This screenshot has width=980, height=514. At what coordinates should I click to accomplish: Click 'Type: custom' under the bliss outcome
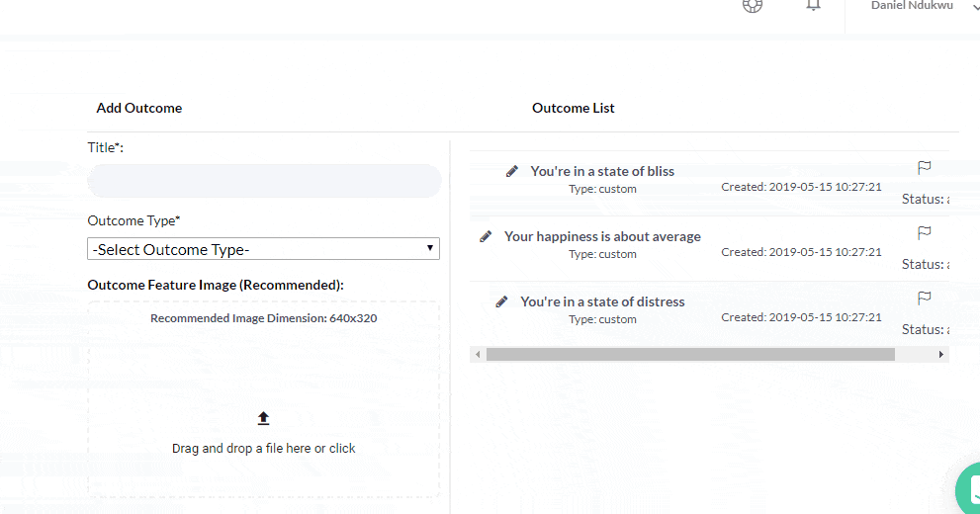pyautogui.click(x=602, y=189)
